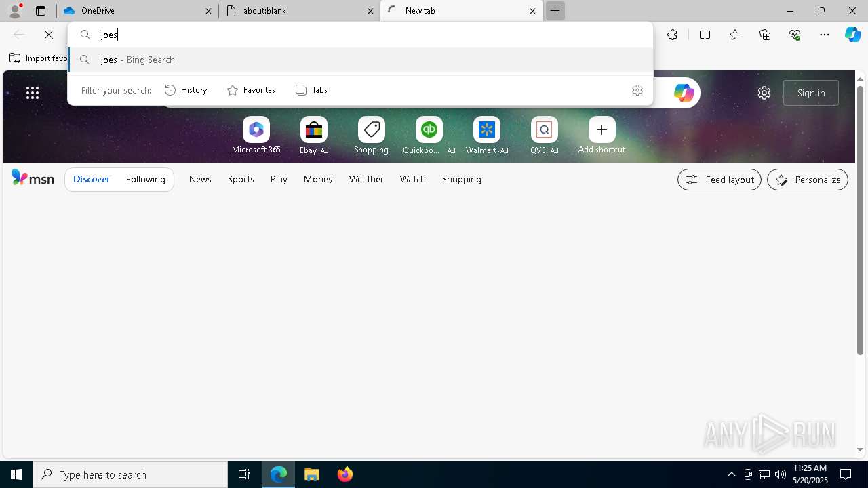868x488 pixels.
Task: Switch to the New tab tab
Action: 461,11
